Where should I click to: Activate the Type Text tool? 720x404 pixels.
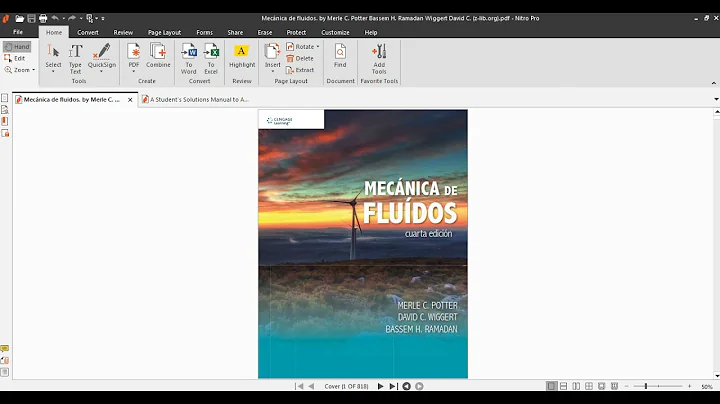75,59
